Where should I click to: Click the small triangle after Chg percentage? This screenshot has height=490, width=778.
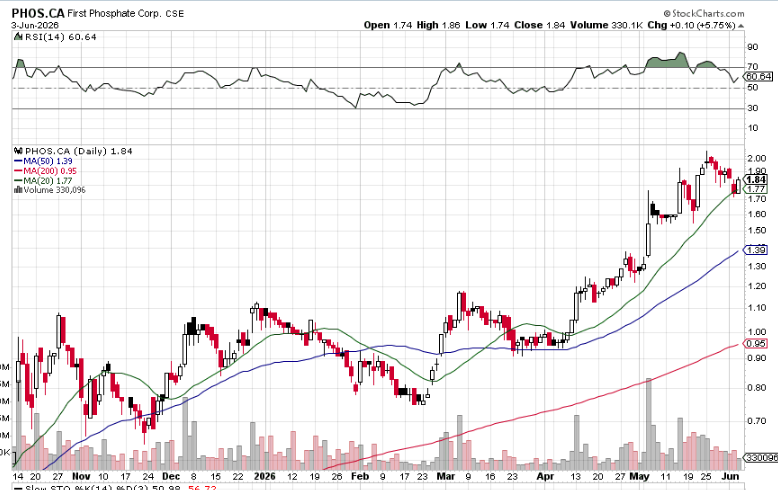click(741, 25)
